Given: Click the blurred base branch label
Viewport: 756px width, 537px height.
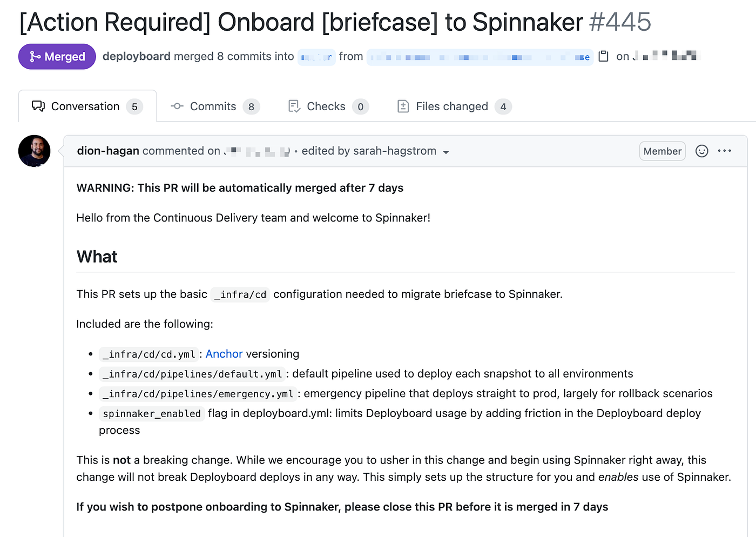Looking at the screenshot, I should tap(316, 57).
